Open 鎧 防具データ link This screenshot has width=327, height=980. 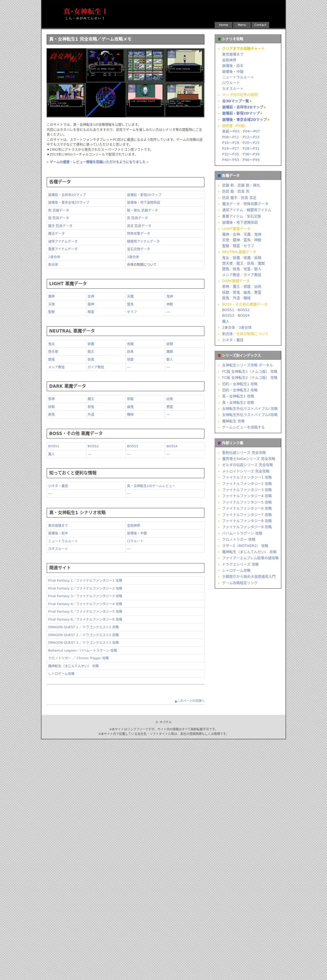(59, 218)
